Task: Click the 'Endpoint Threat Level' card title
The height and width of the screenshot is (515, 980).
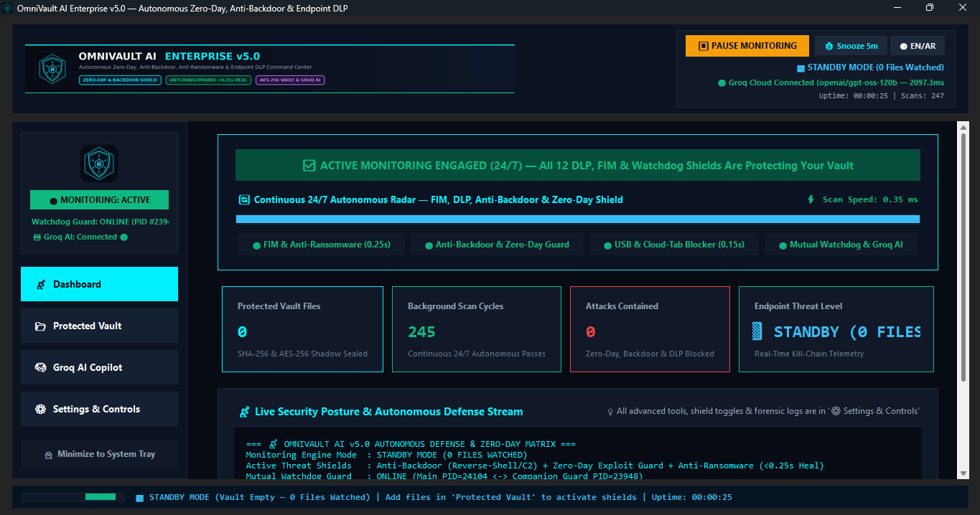Action: point(798,306)
